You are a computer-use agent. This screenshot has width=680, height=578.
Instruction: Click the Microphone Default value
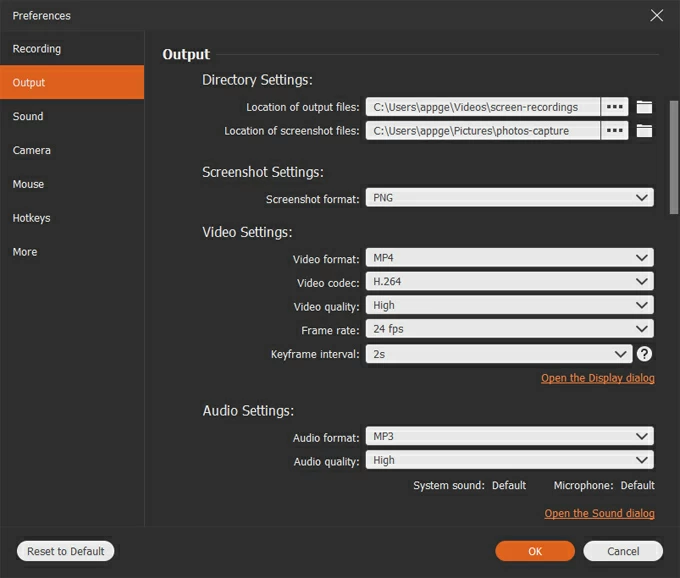point(638,485)
